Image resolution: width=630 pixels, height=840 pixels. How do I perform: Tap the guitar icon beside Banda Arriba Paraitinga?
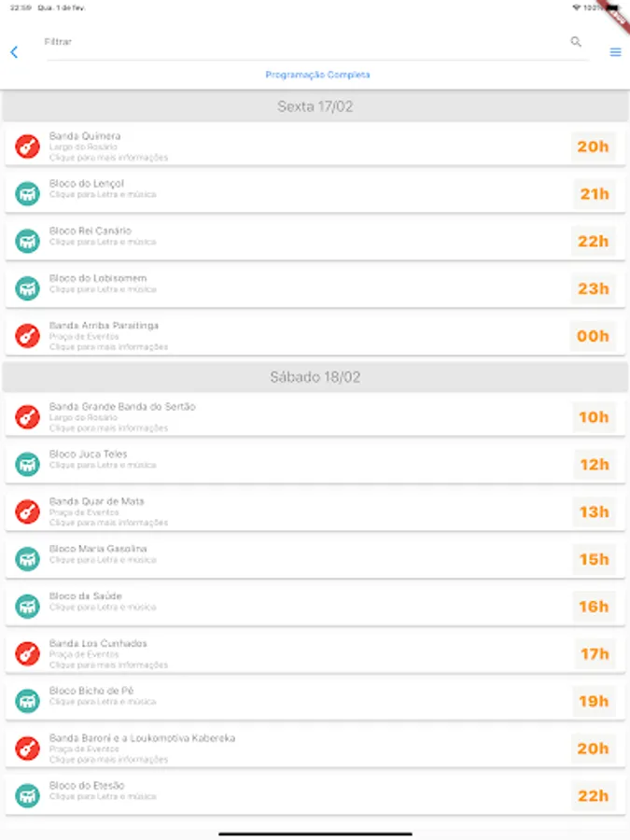28,336
